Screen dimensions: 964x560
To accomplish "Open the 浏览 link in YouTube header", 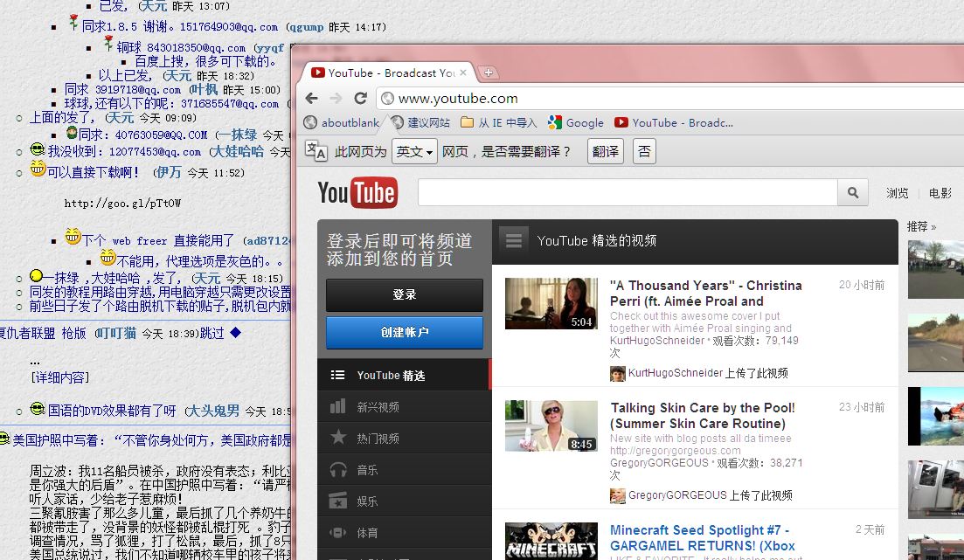I will pos(897,193).
